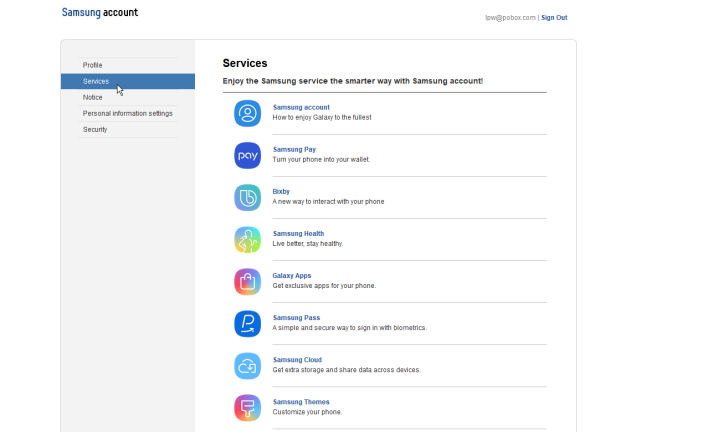This screenshot has width=718, height=432.
Task: Click the Samsung account service icon
Action: click(x=247, y=113)
